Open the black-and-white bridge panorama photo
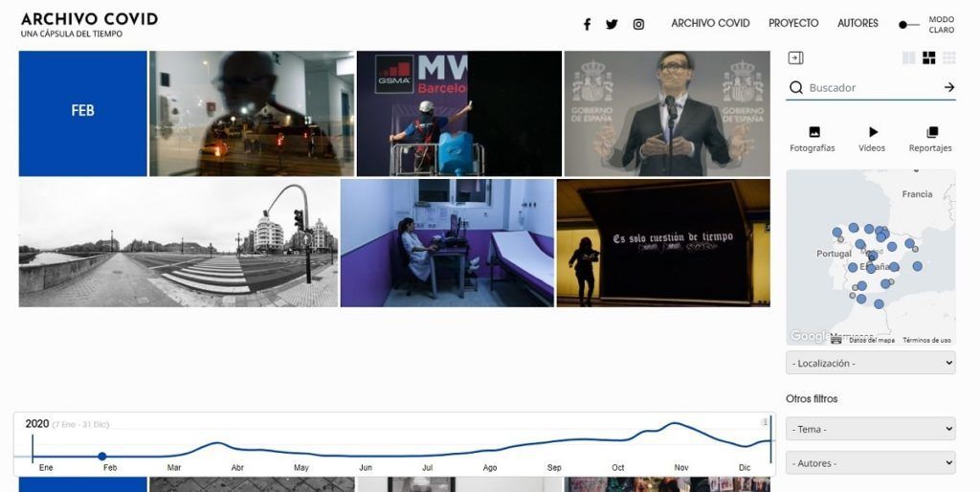 coord(179,243)
